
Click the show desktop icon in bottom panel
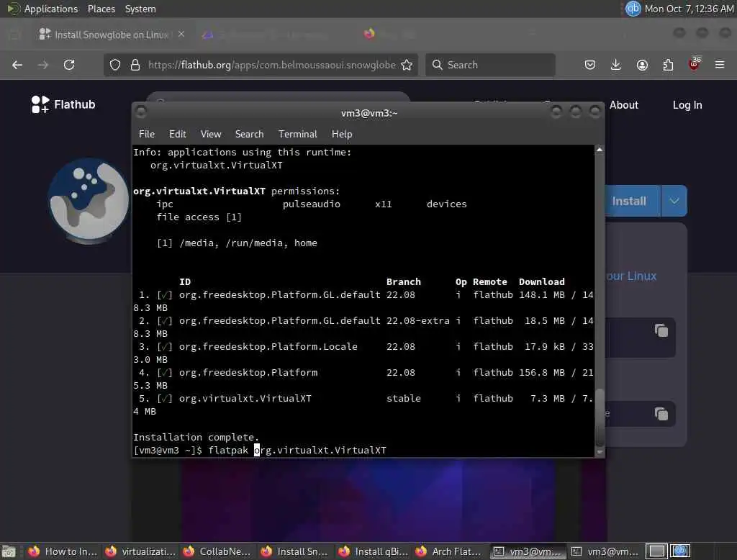pyautogui.click(x=9, y=551)
